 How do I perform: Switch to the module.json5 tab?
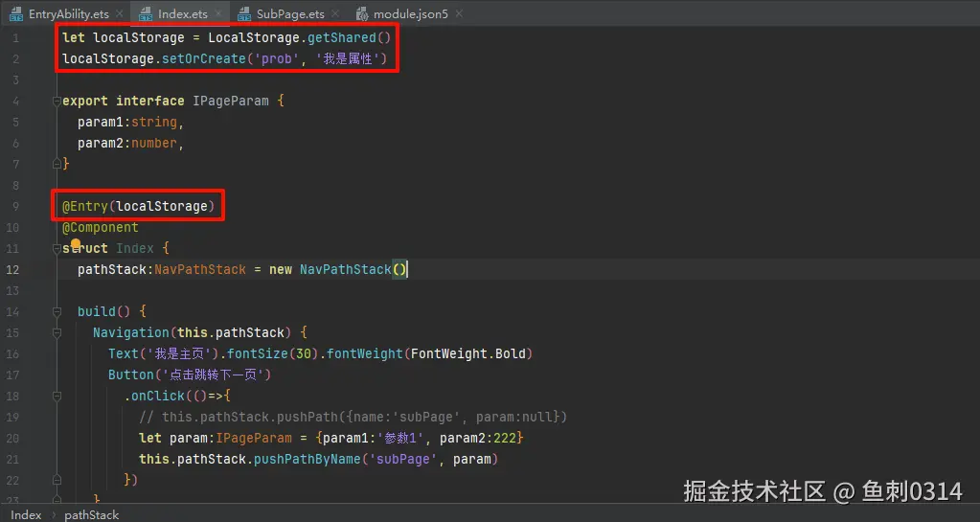coord(411,13)
